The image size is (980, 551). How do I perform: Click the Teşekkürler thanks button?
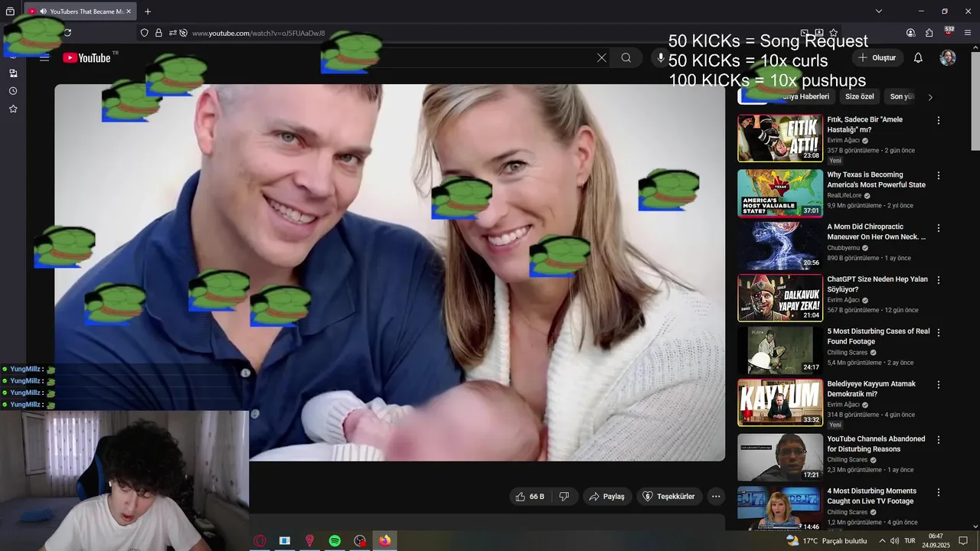[x=668, y=497]
